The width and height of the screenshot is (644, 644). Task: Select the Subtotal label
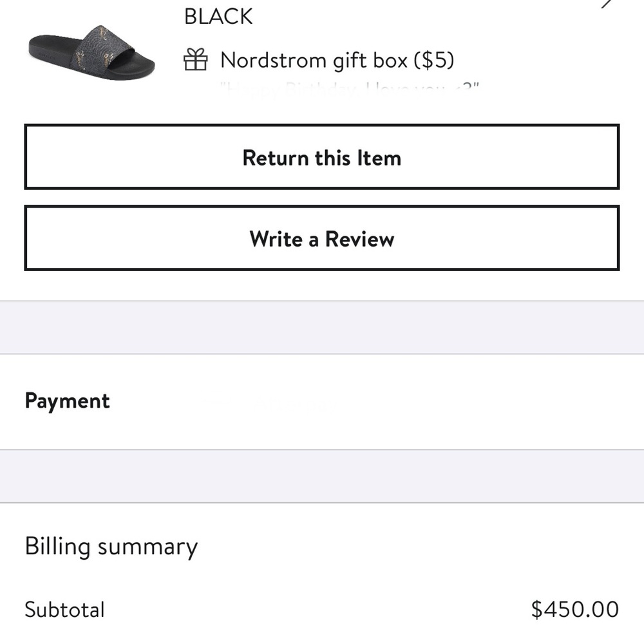click(x=64, y=609)
